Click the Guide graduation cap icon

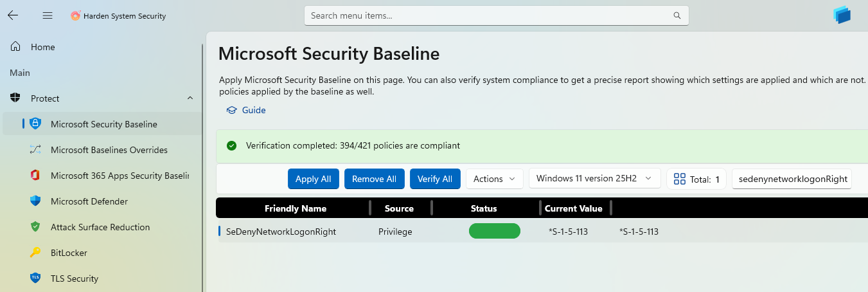click(231, 110)
